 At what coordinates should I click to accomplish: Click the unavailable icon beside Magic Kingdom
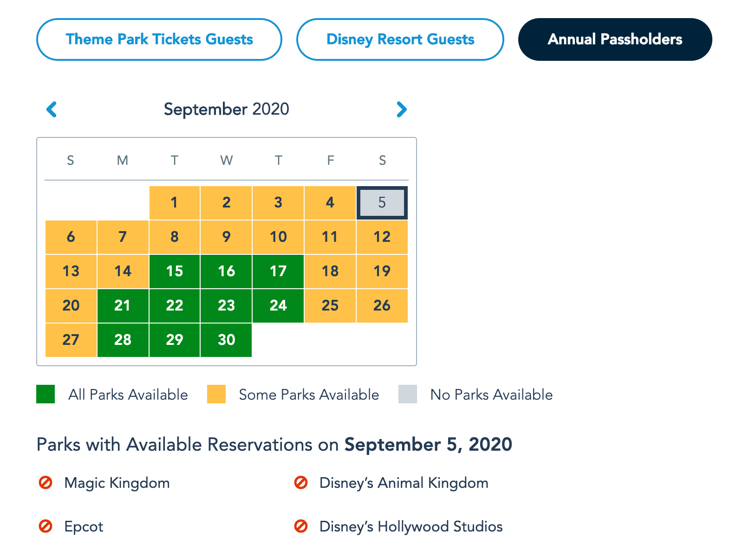pyautogui.click(x=46, y=483)
